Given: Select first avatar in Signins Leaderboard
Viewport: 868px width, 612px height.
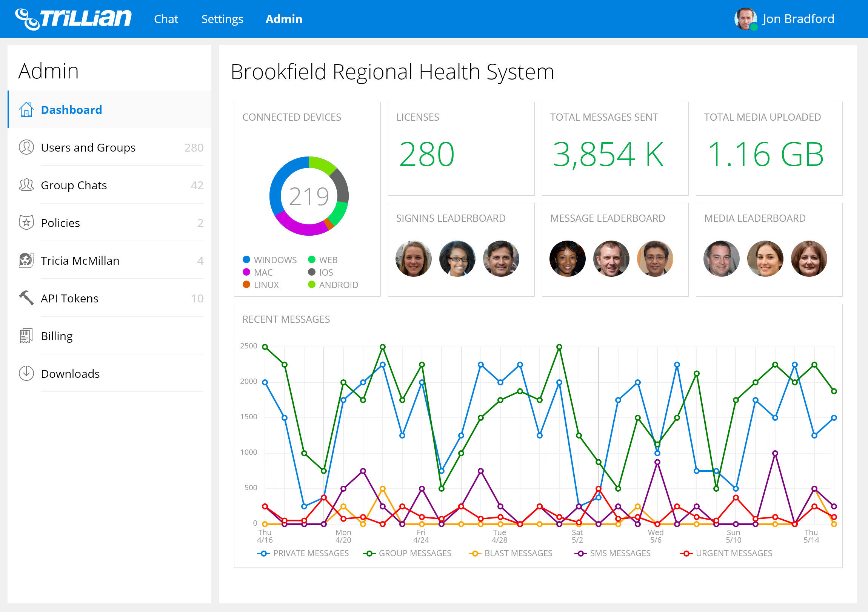Looking at the screenshot, I should click(x=413, y=259).
